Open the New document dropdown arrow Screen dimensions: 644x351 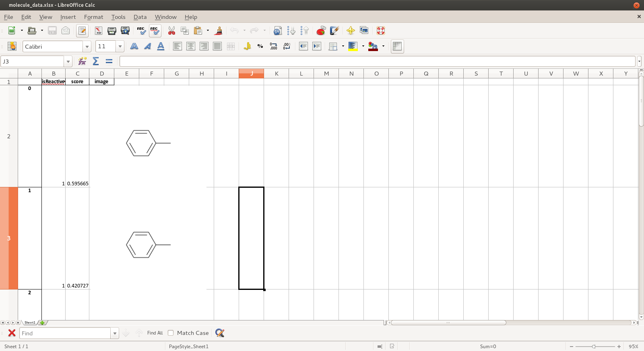pyautogui.click(x=22, y=31)
